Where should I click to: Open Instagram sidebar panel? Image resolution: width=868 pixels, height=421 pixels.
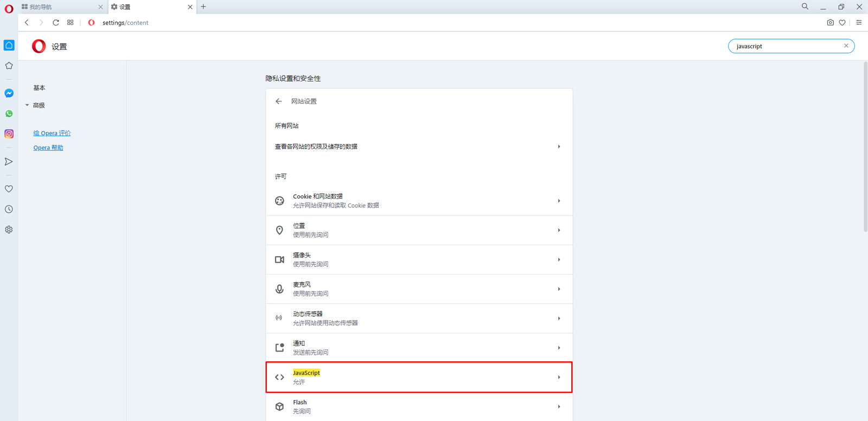[9, 134]
